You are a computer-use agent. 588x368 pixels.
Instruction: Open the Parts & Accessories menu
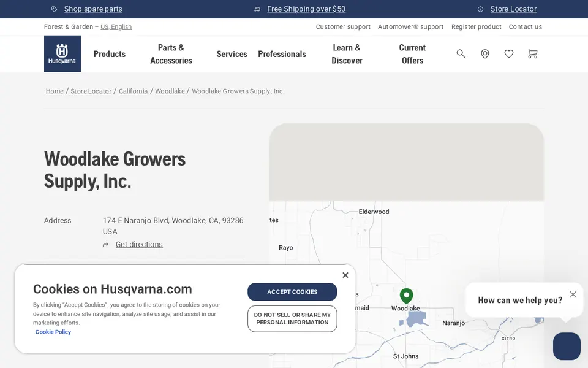pyautogui.click(x=171, y=54)
